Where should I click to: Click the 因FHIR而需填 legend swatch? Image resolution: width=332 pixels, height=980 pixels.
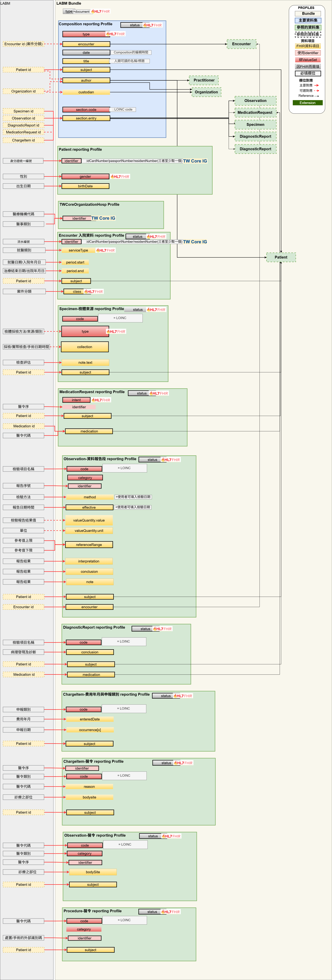click(x=308, y=67)
